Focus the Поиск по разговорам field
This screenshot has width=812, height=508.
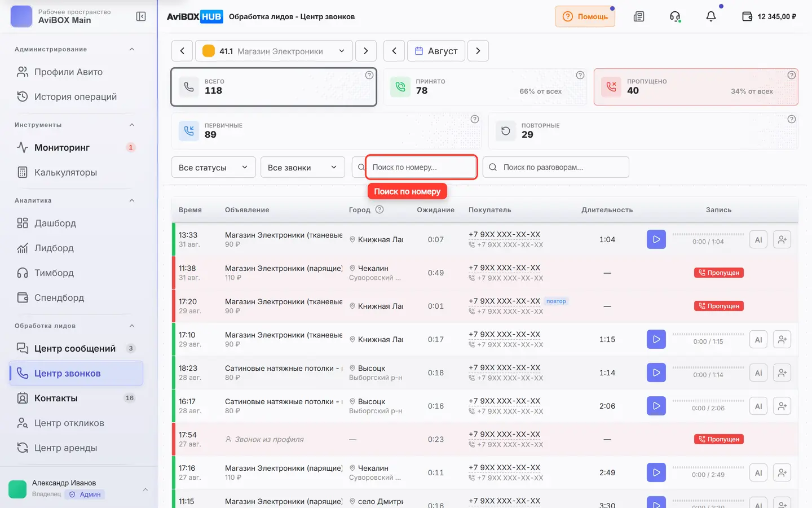point(556,167)
